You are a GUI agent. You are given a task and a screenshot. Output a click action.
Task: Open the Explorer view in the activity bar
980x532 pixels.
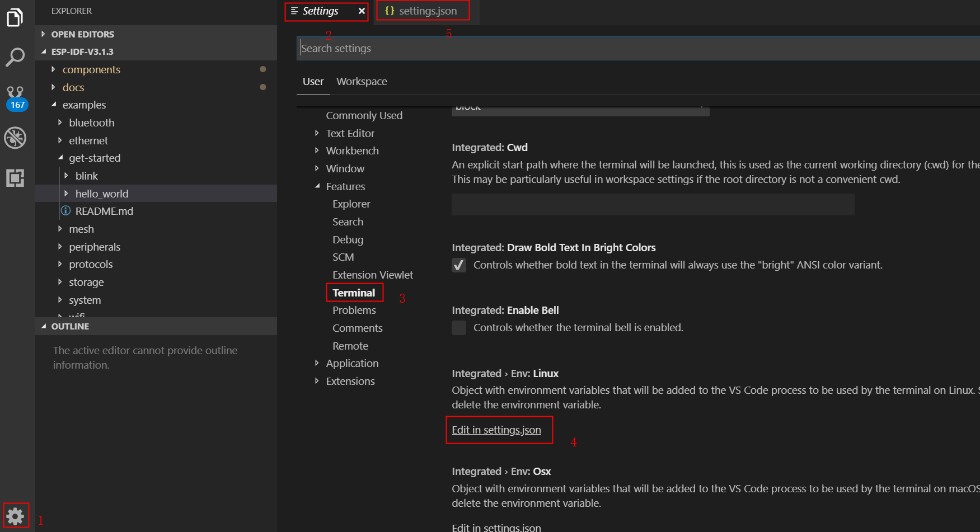tap(16, 17)
